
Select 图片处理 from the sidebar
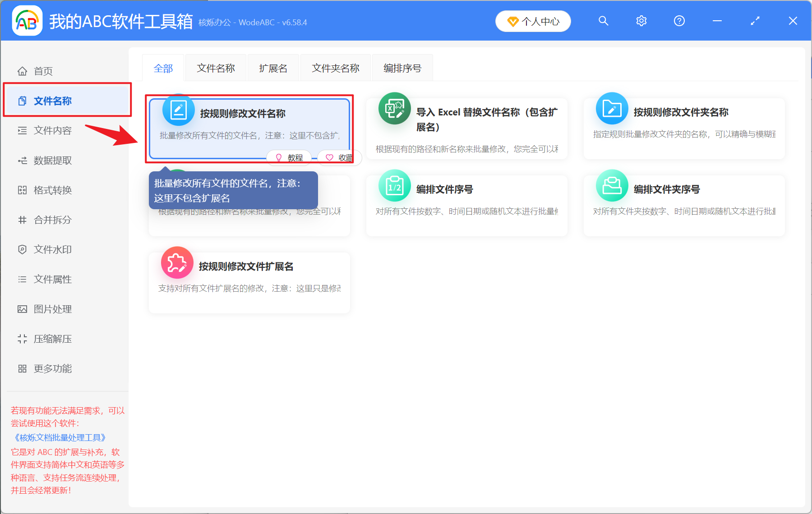click(x=52, y=309)
